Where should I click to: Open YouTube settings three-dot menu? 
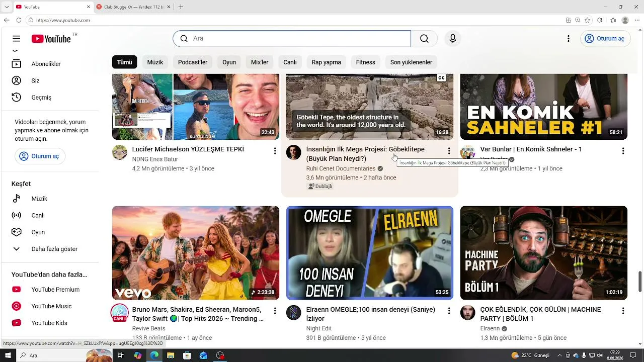tap(569, 39)
